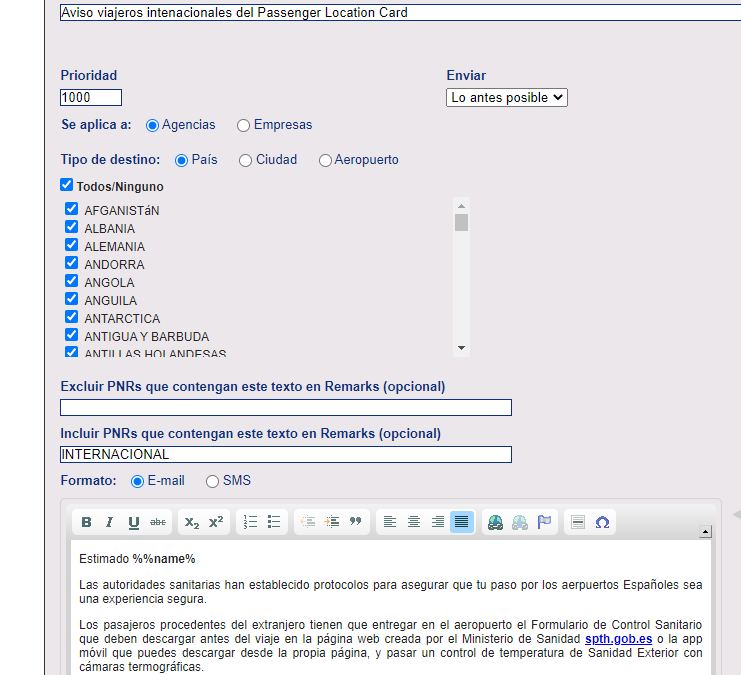Open the Enviar dropdown
741x675 pixels.
coord(507,98)
